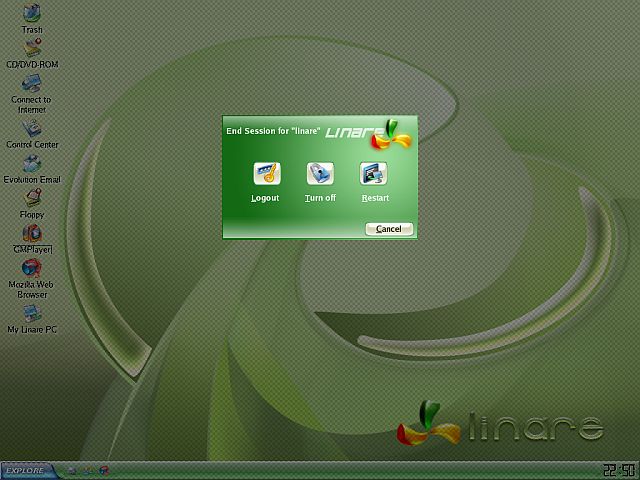Viewport: 640px width, 480px height.
Task: Click the Restart text label
Action: tap(375, 198)
